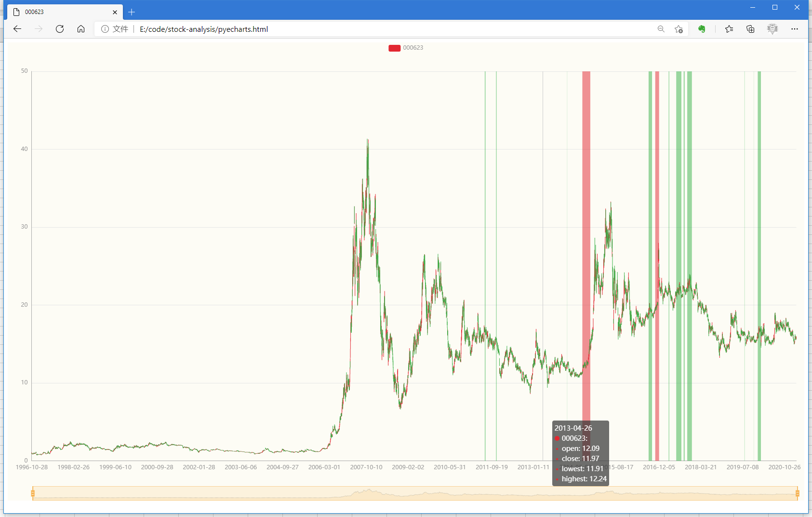Click x-axis label 1996-10-28

[x=32, y=467]
